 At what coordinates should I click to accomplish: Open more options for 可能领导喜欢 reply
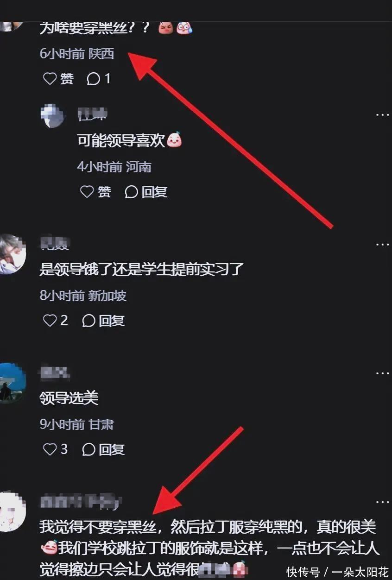pyautogui.click(x=382, y=114)
